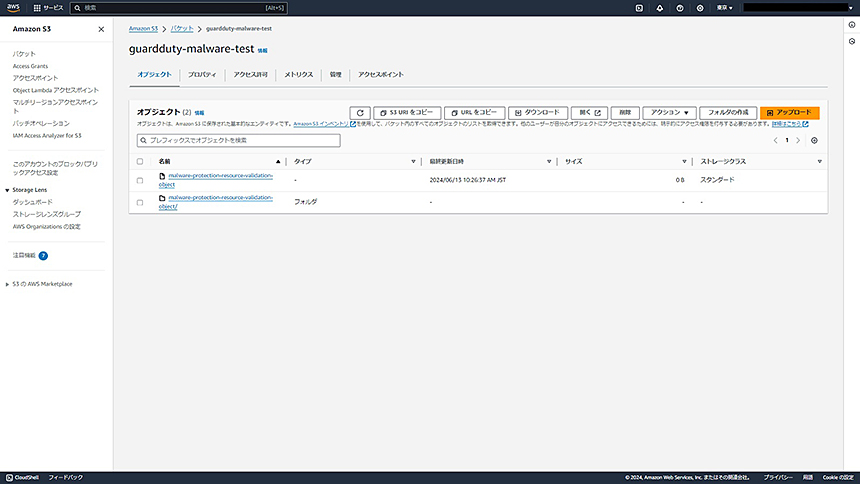
Task: Click the notice count badge 7
Action: click(x=43, y=256)
